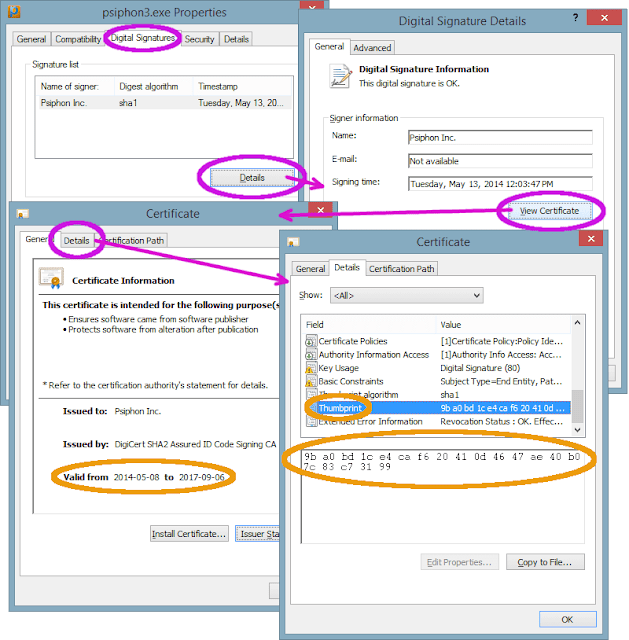Image resolution: width=629 pixels, height=640 pixels.
Task: Click the title bar icon of left Certificate window
Action: [x=22, y=213]
